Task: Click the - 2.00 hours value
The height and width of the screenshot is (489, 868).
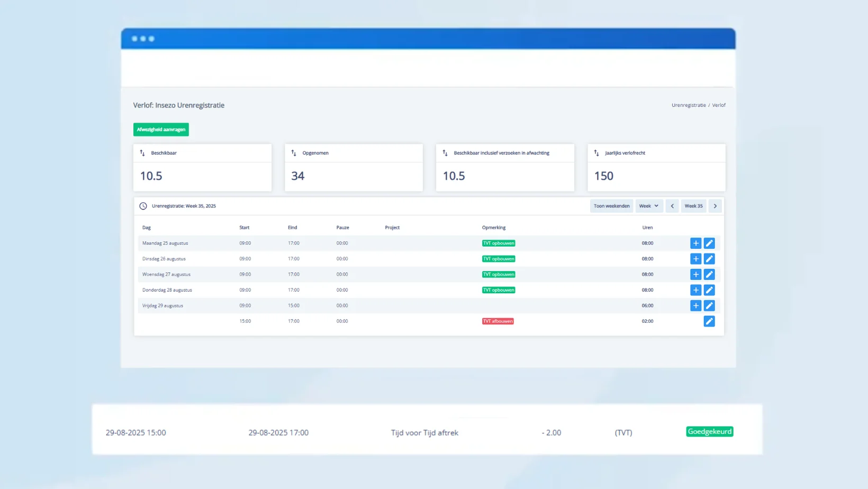Action: pos(551,433)
